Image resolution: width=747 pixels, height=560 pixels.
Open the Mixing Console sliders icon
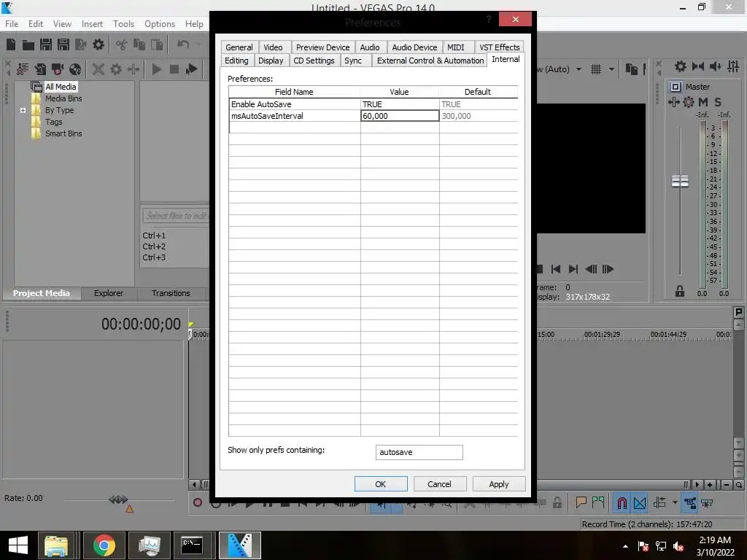733,66
